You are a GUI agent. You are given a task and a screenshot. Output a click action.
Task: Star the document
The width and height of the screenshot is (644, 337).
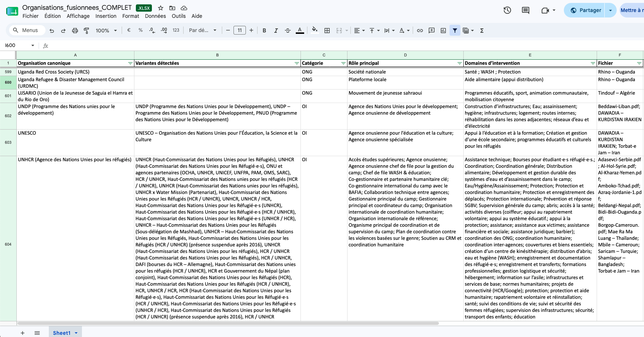[x=161, y=8]
